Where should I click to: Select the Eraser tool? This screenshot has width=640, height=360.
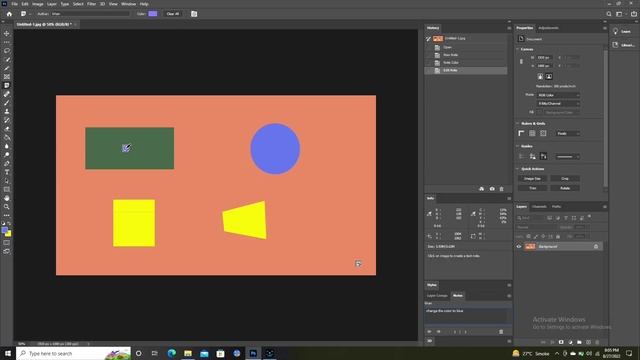point(7,129)
